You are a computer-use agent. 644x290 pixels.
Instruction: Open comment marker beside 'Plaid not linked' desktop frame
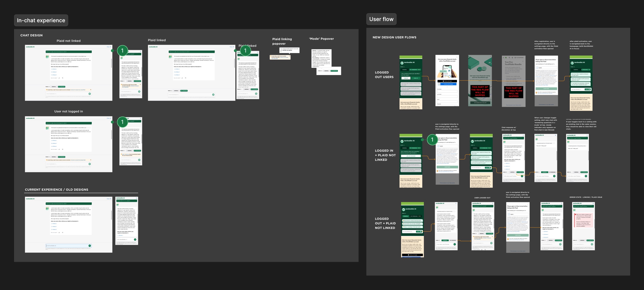click(x=122, y=51)
